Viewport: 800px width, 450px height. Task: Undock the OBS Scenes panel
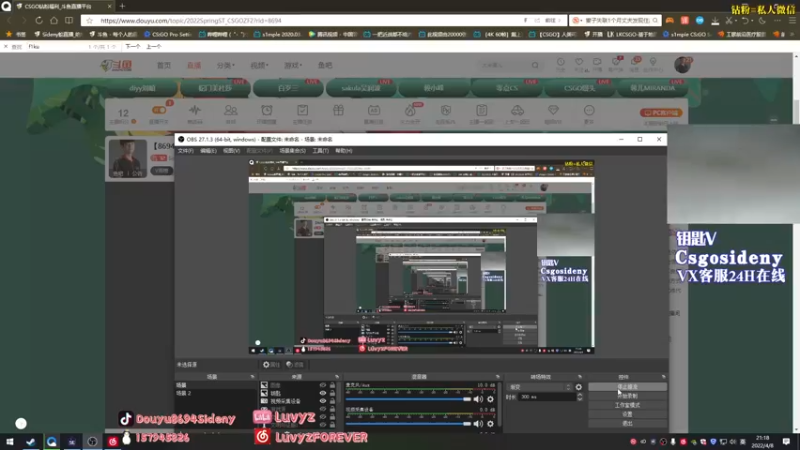(x=253, y=377)
